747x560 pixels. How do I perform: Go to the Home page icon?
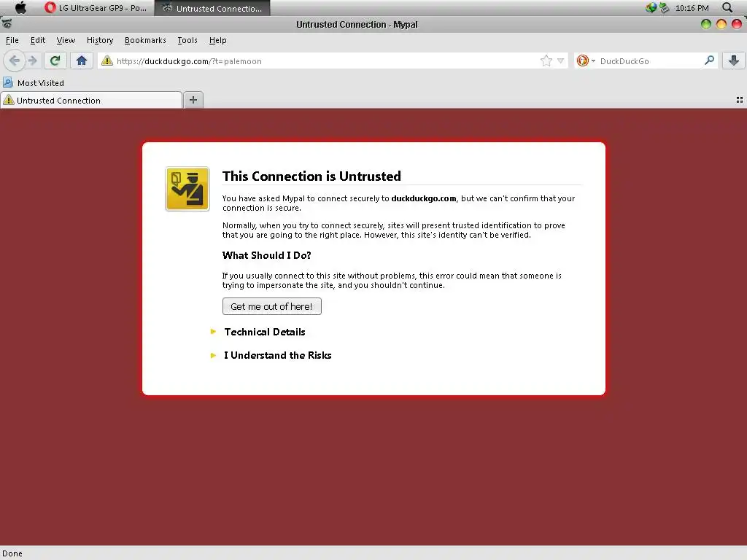click(82, 61)
